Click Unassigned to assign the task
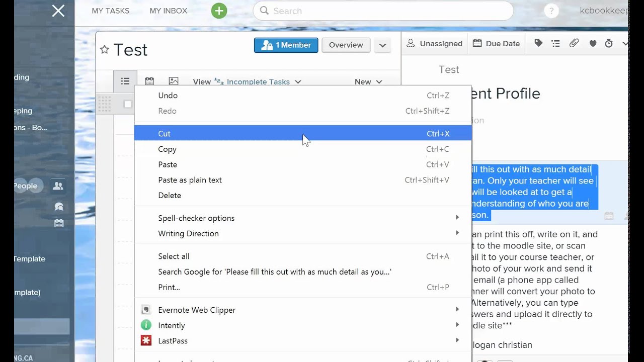 tap(435, 44)
